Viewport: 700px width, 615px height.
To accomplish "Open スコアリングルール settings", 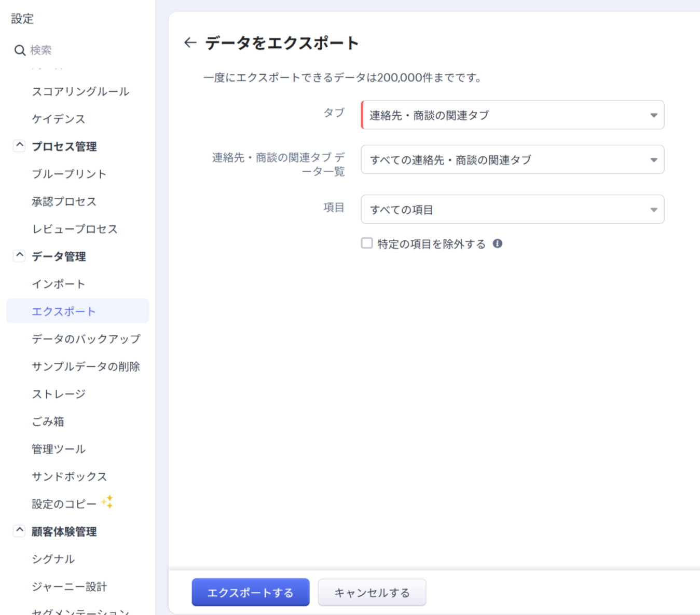I will pos(80,91).
